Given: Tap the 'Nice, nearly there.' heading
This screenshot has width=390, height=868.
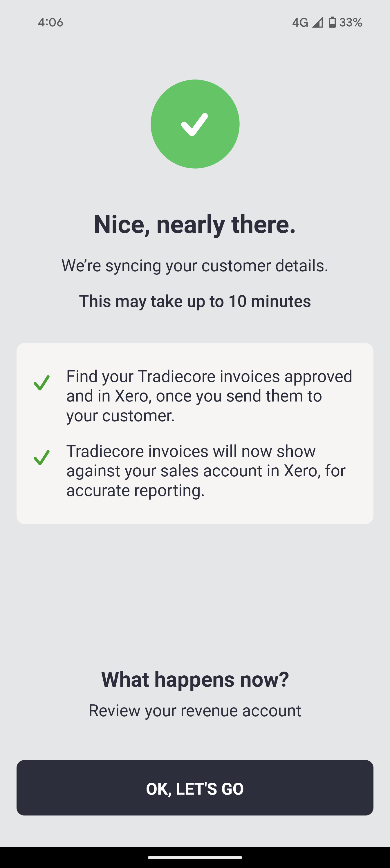Looking at the screenshot, I should click(195, 225).
